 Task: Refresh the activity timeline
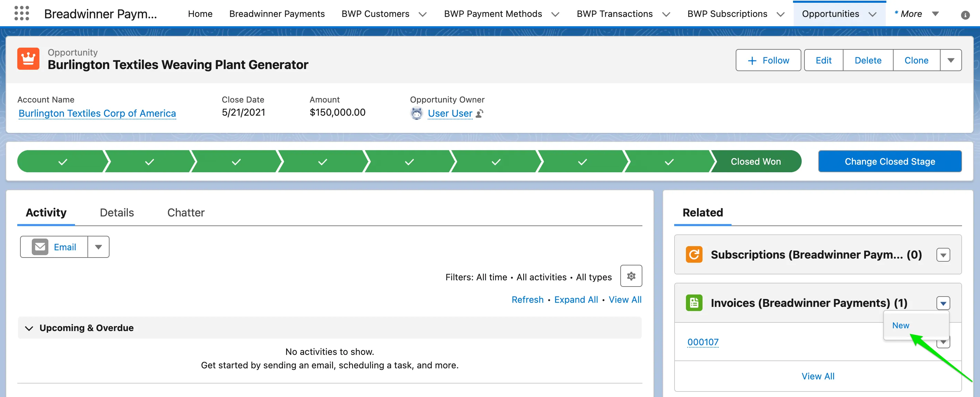point(527,299)
